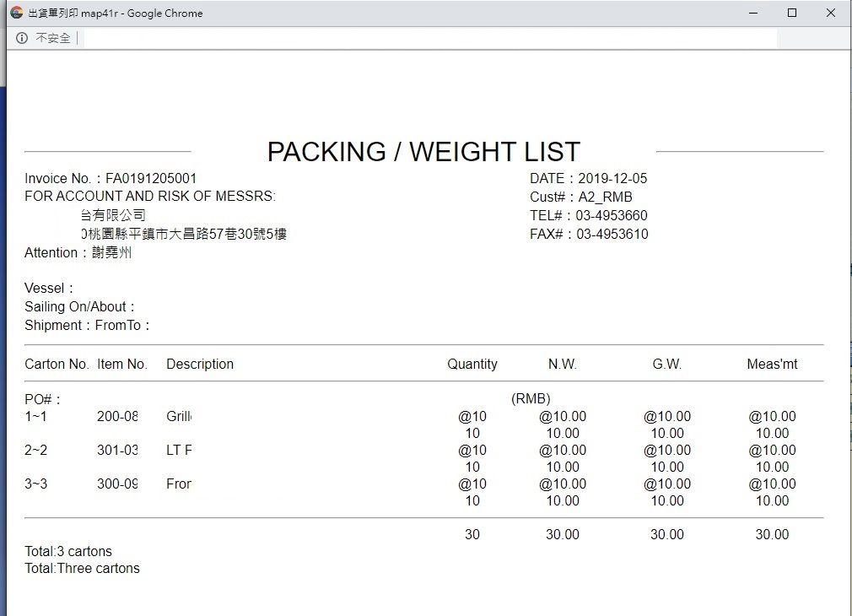Minimize the Chrome window
Screen dimensions: 852x616
[753, 13]
